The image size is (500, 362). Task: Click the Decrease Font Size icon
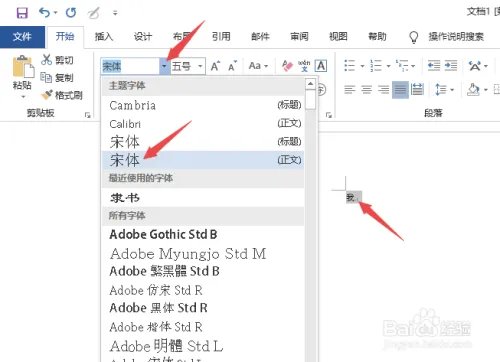pyautogui.click(x=232, y=66)
